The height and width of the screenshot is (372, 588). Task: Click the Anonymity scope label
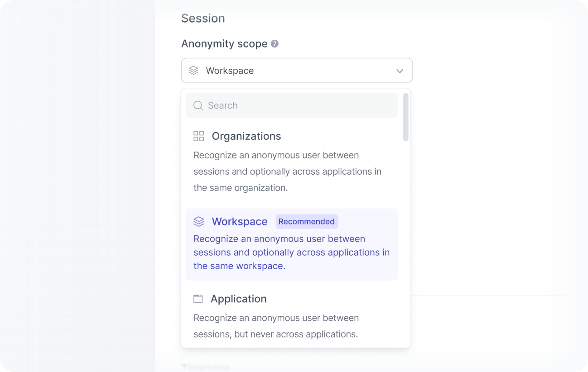coord(224,43)
